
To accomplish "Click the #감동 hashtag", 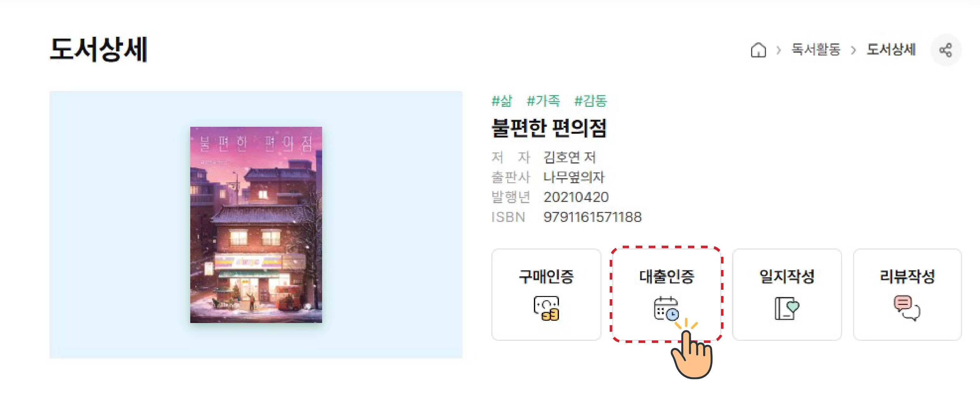I will [x=591, y=101].
